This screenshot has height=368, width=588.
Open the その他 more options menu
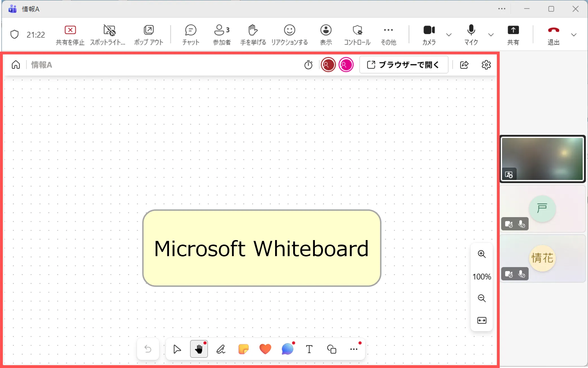(388, 35)
